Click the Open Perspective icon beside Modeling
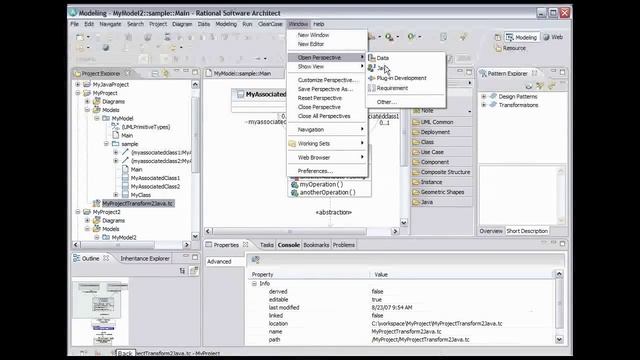Screen dimensions: 640x360 click(x=498, y=37)
